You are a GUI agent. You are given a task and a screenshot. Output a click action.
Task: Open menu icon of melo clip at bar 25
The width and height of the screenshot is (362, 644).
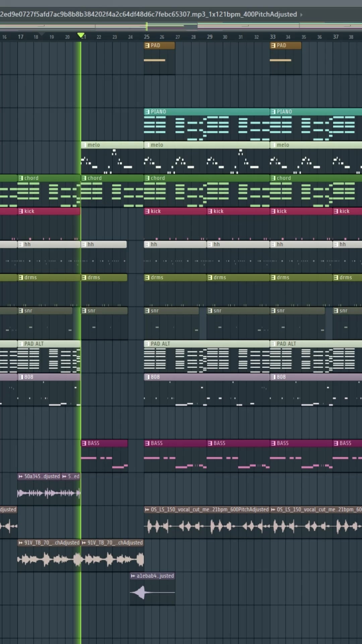147,145
